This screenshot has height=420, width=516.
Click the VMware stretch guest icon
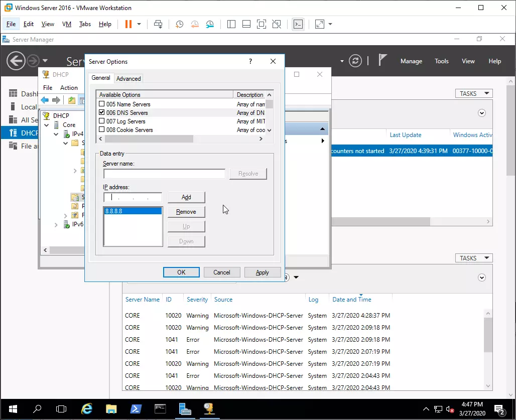(320, 24)
